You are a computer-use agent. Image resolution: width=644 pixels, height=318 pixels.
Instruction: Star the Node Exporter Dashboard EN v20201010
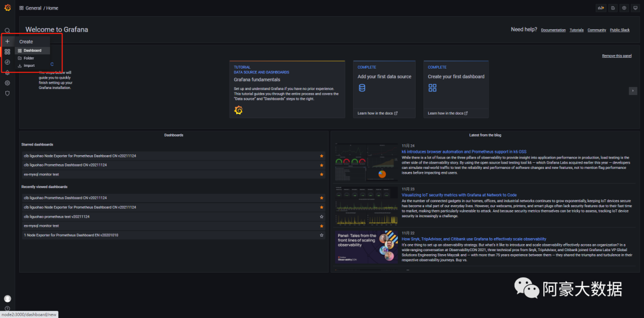[x=321, y=235]
